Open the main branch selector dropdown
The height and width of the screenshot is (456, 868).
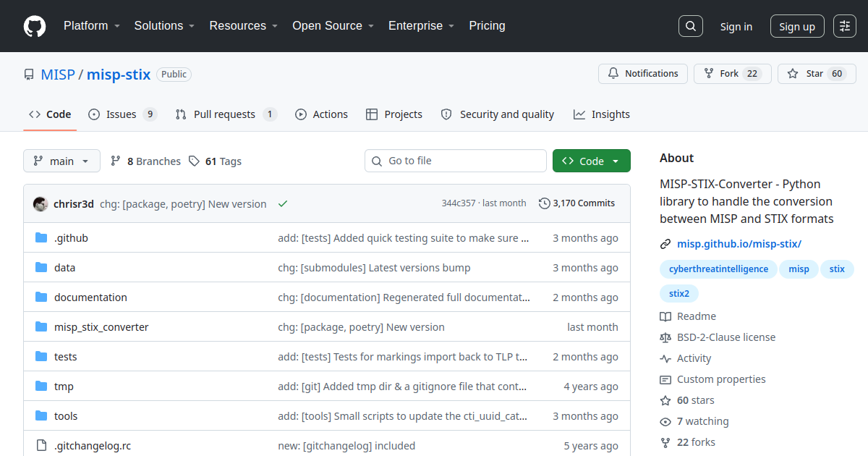61,161
